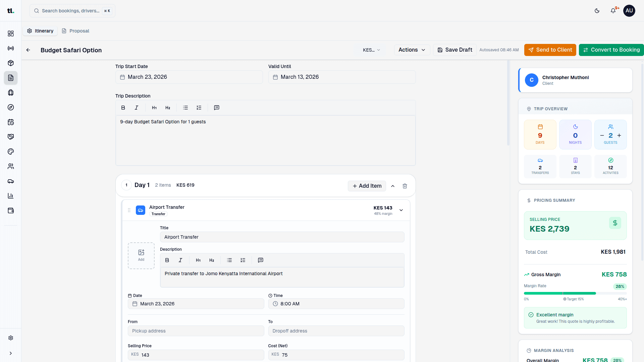The width and height of the screenshot is (644, 362).
Task: Toggle bold in the Trip Description editor
Action: click(123, 108)
